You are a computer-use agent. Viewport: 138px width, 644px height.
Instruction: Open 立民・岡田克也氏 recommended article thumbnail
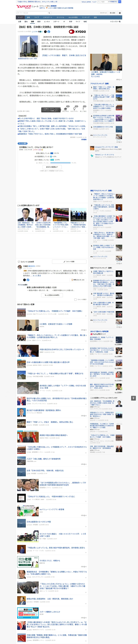click(26, 214)
